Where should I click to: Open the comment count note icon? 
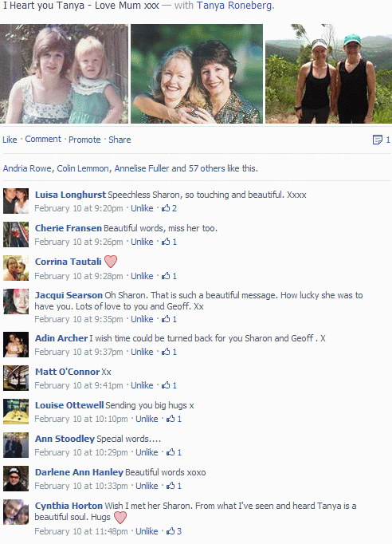tap(377, 140)
